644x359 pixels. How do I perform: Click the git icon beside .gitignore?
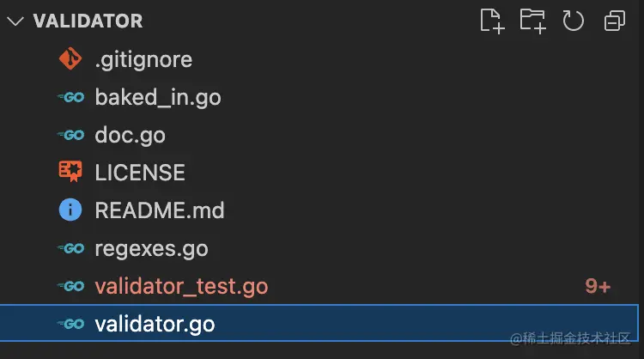[70, 59]
